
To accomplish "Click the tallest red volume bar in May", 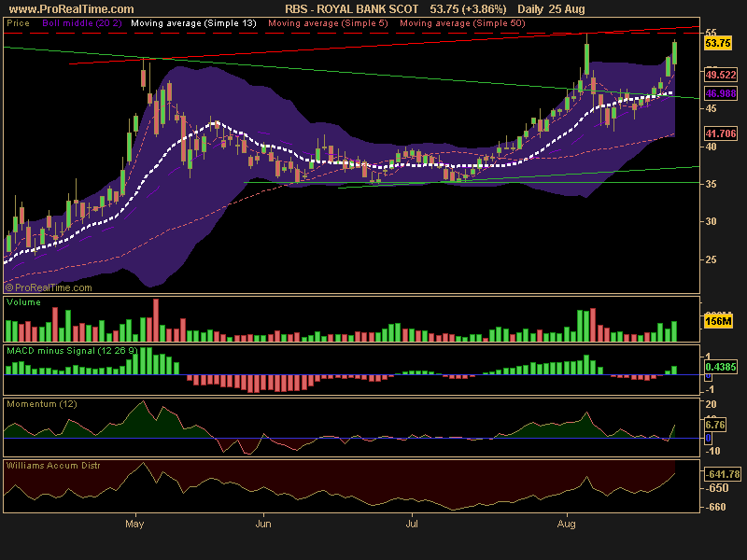I will (156, 320).
